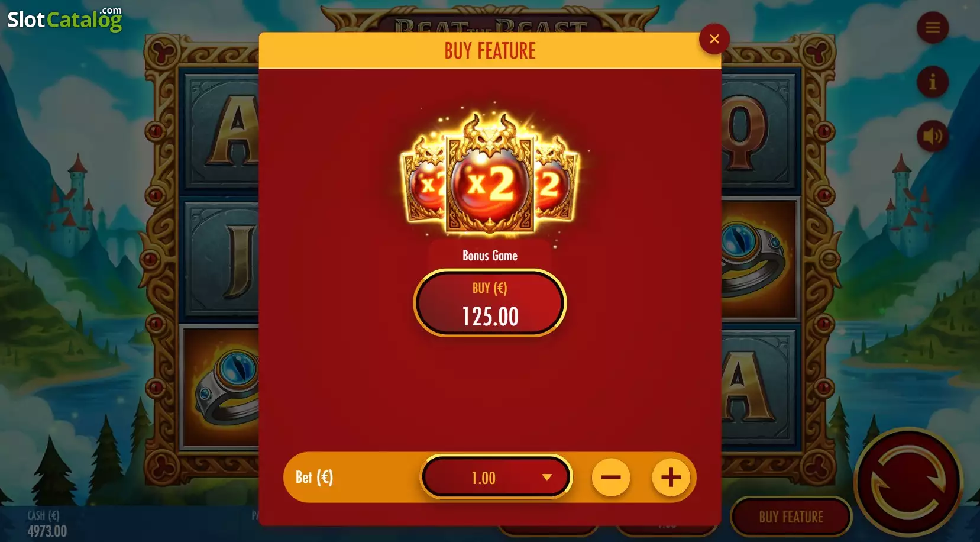Open the game info panel
This screenshot has height=542, width=980.
tap(933, 82)
